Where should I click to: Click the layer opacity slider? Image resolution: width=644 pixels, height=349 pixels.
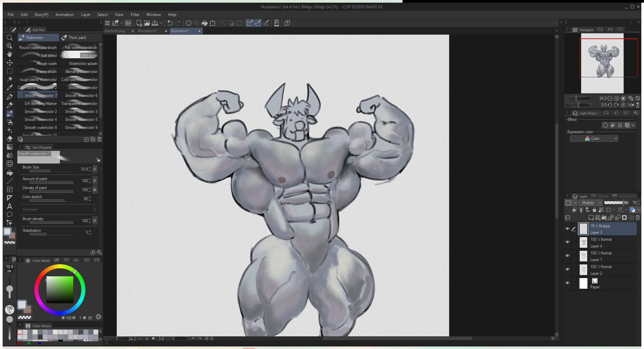point(616,203)
